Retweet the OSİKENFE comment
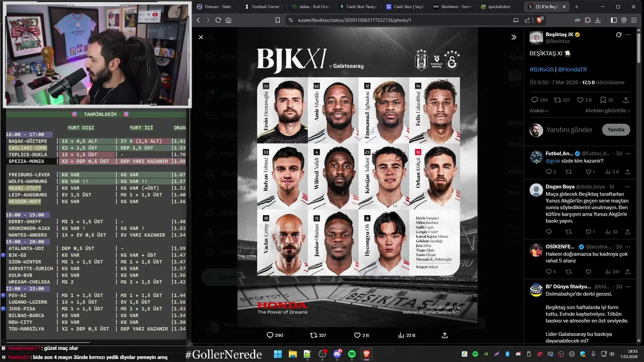The image size is (644, 362). pos(569,271)
